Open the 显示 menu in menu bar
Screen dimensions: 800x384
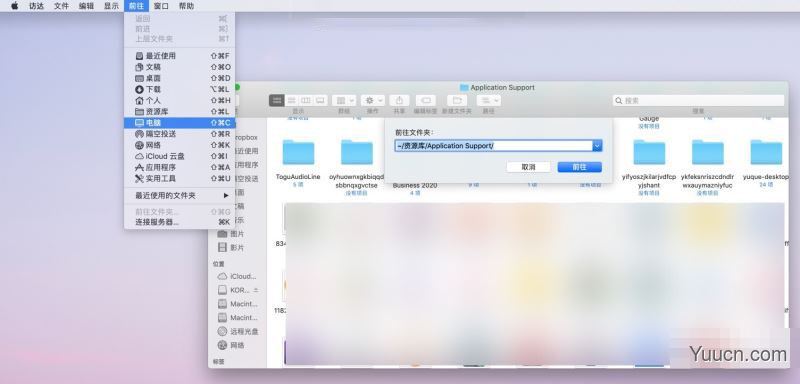point(111,6)
